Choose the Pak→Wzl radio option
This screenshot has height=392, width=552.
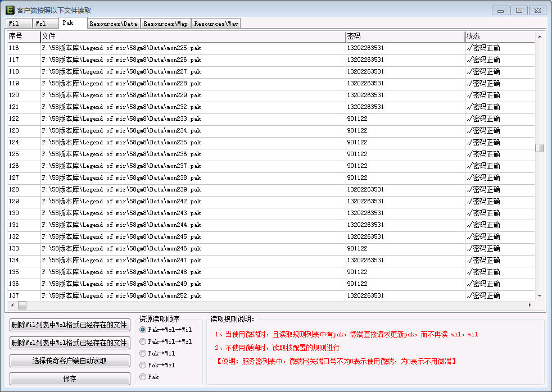coord(143,365)
